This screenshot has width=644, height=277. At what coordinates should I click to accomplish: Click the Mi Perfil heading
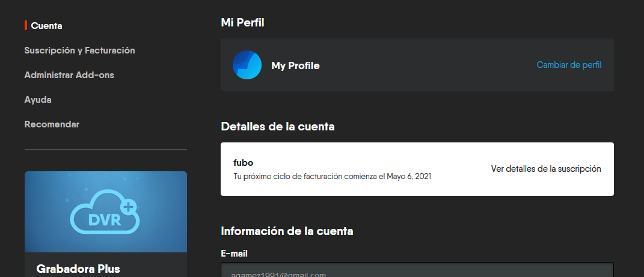pyautogui.click(x=242, y=23)
